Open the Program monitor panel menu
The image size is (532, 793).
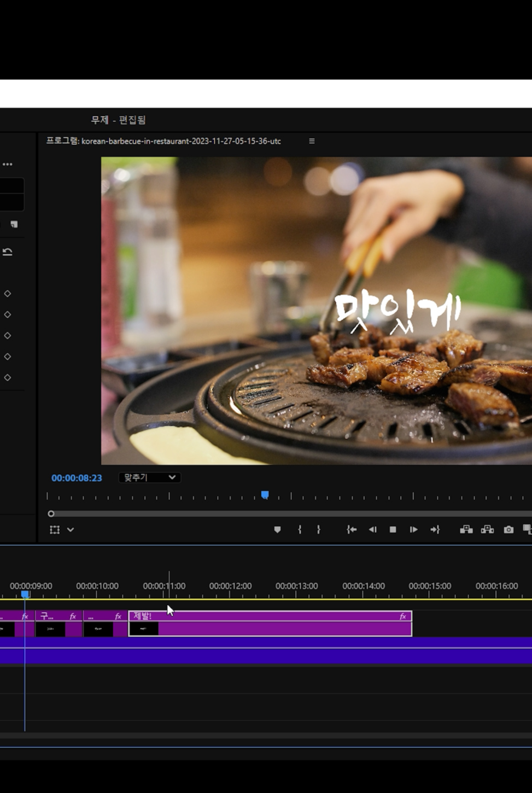(x=312, y=141)
